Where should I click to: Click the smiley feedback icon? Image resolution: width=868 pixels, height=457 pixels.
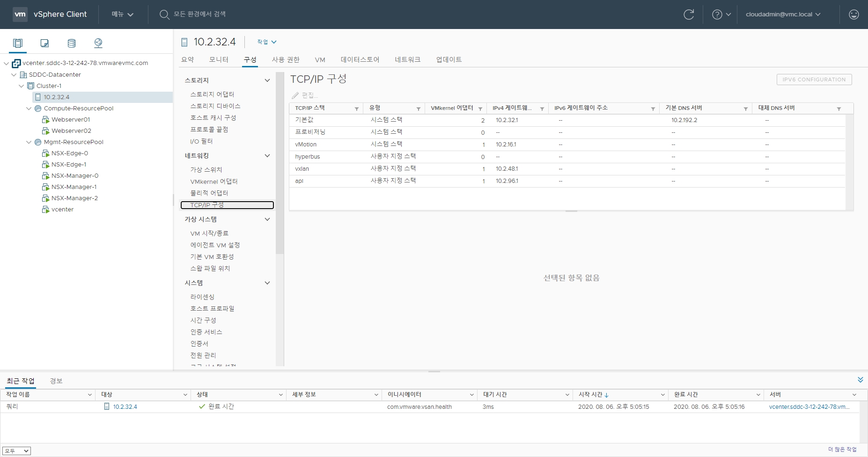(x=854, y=15)
